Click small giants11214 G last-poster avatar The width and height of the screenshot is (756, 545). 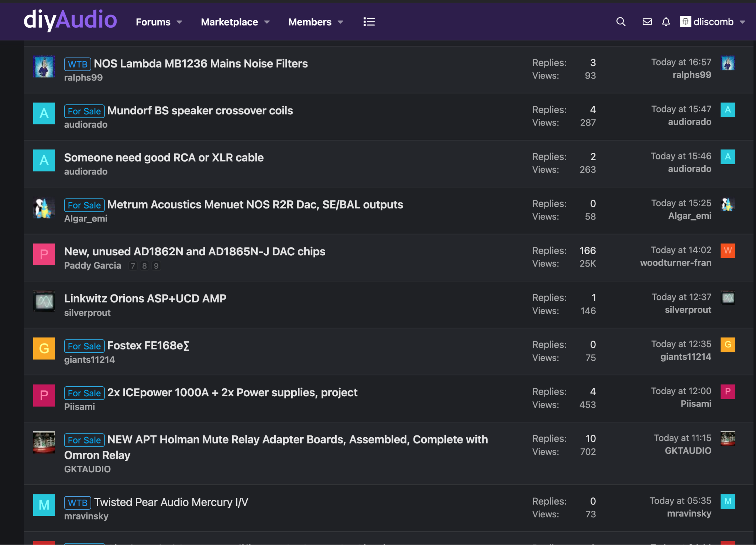click(x=728, y=345)
